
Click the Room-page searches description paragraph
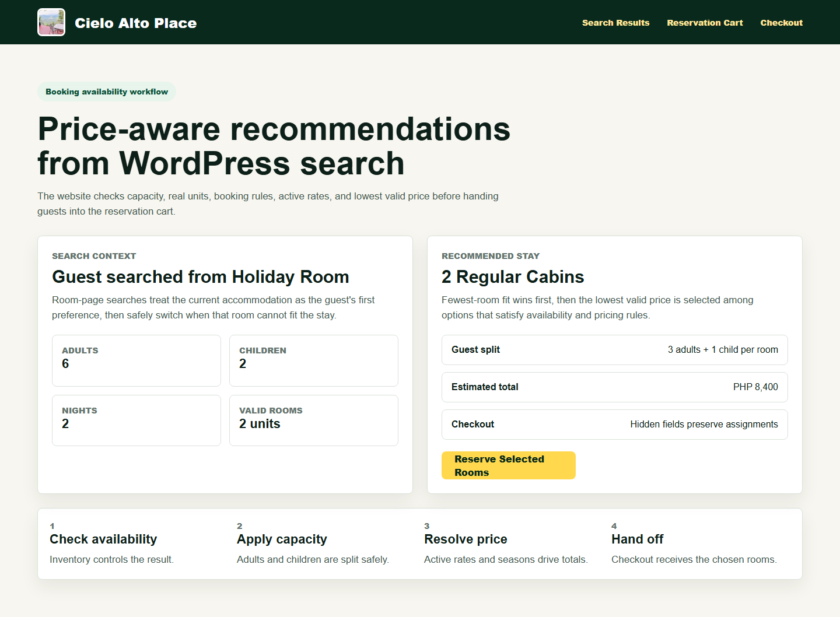(x=213, y=307)
